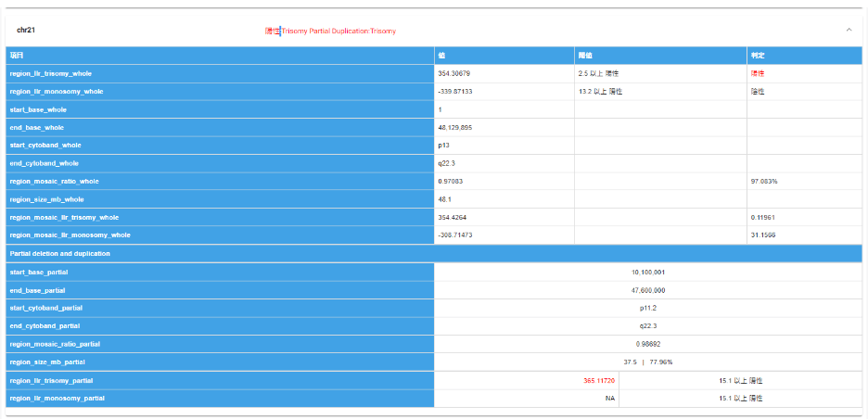The image size is (868, 419).
Task: Click the end_base_partial value 47,600,000
Action: (647, 290)
